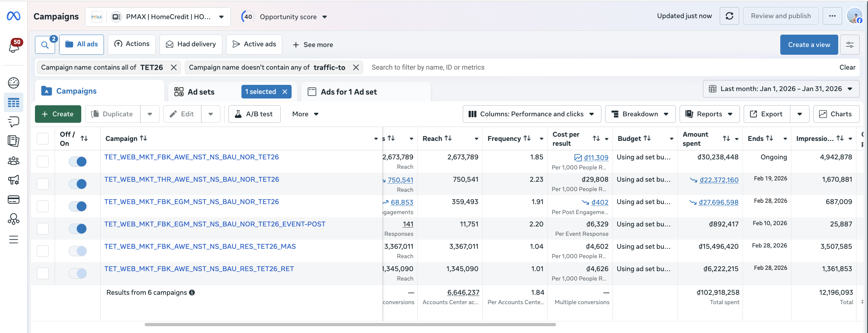This screenshot has width=868, height=333.
Task: Expand the Breakdown dropdown
Action: tap(640, 114)
